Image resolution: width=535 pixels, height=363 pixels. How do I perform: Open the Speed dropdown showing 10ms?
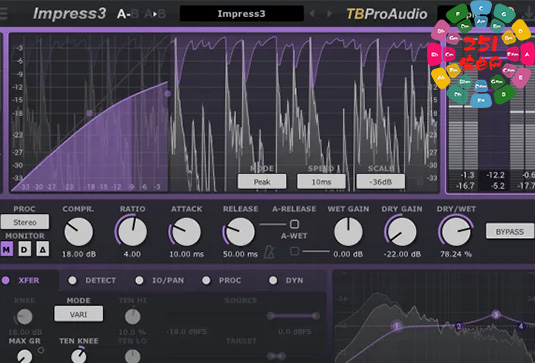(321, 182)
